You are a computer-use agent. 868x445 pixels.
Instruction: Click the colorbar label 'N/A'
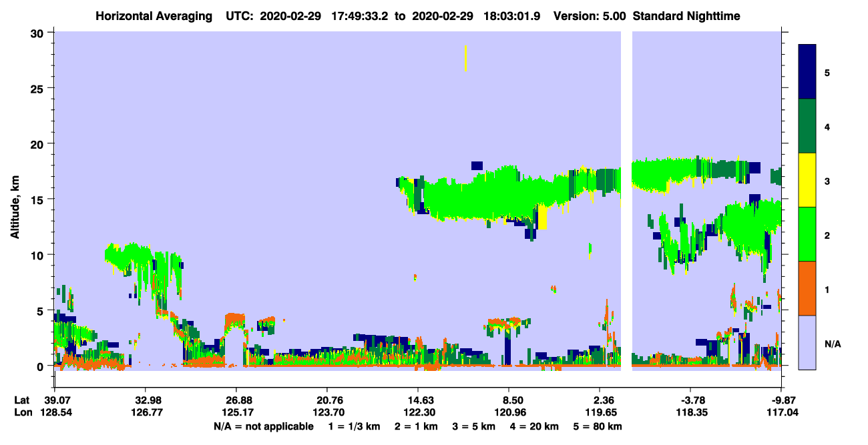[x=832, y=344]
